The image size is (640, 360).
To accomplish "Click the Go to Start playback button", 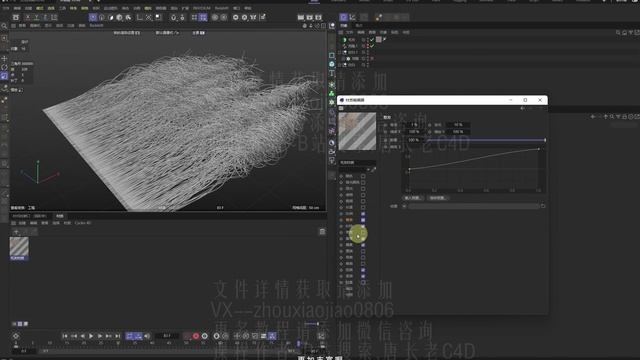I will coord(65,336).
